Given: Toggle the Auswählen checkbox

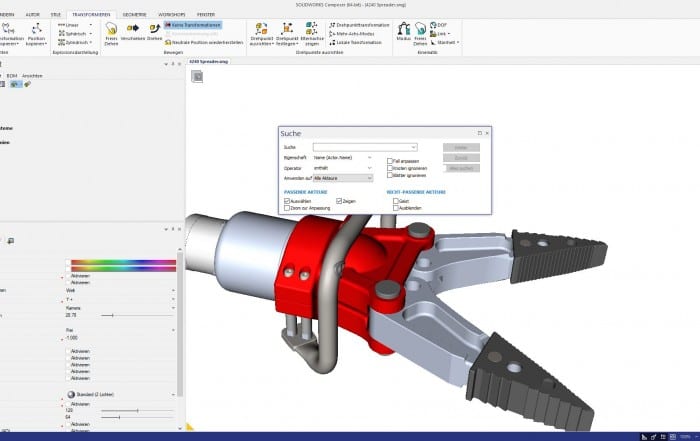Looking at the screenshot, I should [x=287, y=201].
